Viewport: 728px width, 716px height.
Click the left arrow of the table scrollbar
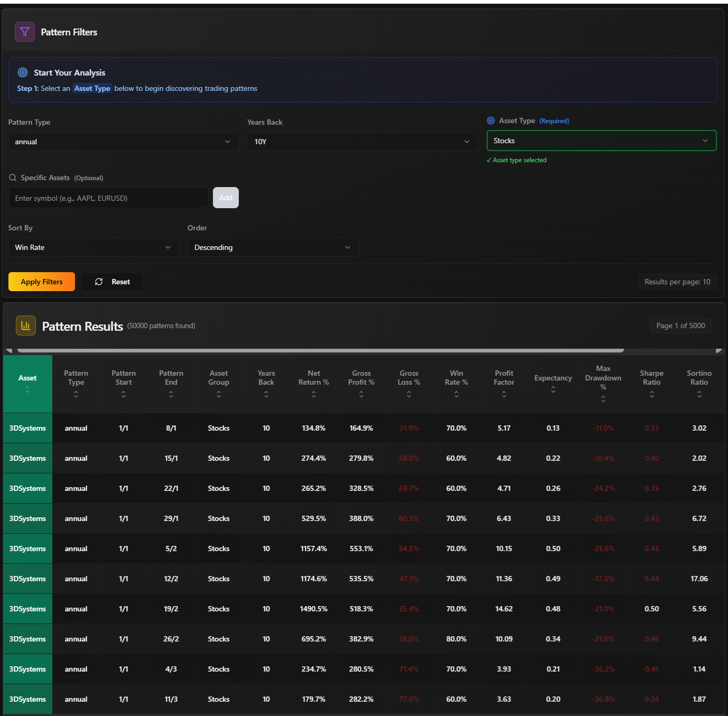point(9,350)
